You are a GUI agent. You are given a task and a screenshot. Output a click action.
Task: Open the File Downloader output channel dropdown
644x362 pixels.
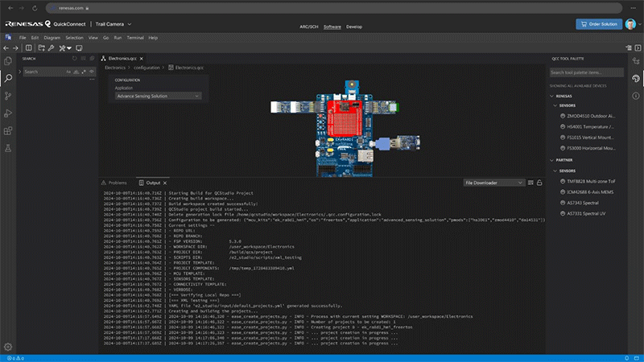click(x=493, y=183)
